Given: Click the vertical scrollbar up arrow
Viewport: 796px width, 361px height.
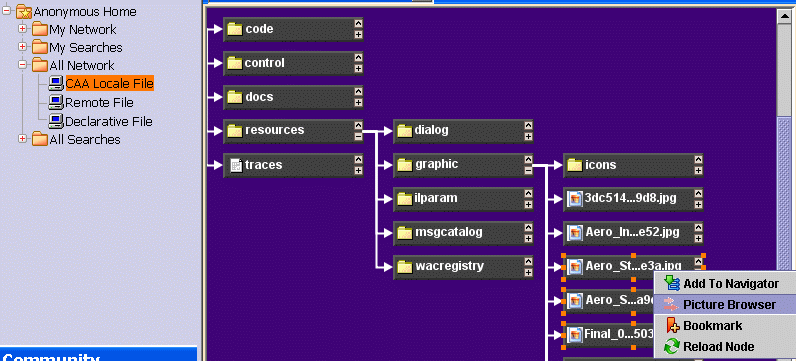Looking at the screenshot, I should click(x=784, y=17).
